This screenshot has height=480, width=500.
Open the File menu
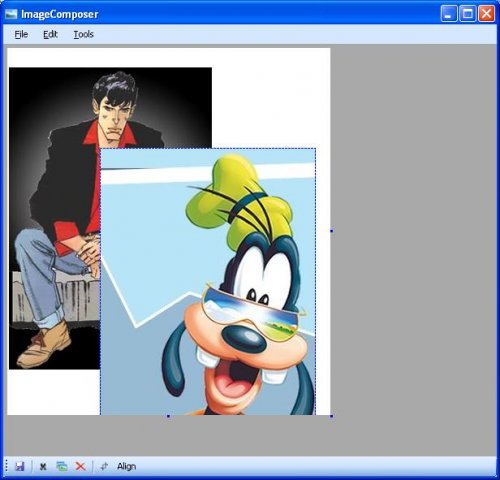click(21, 34)
